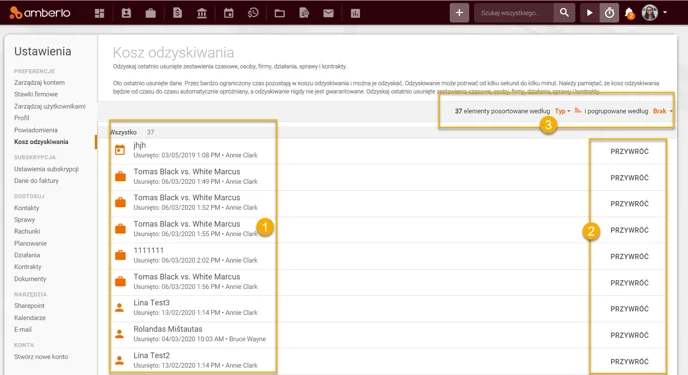The image size is (688, 375).
Task: Restore Tomas Black item deleted 1:52 PM
Action: (x=629, y=204)
